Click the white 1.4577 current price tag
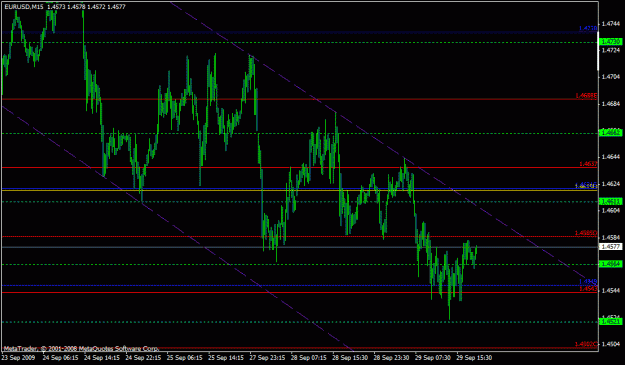This screenshot has width=625, height=365. click(610, 247)
